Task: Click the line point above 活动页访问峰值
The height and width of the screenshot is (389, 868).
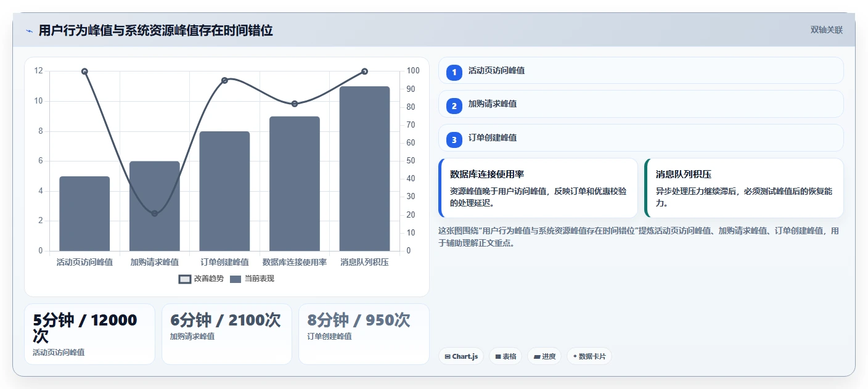Action: pyautogui.click(x=84, y=72)
